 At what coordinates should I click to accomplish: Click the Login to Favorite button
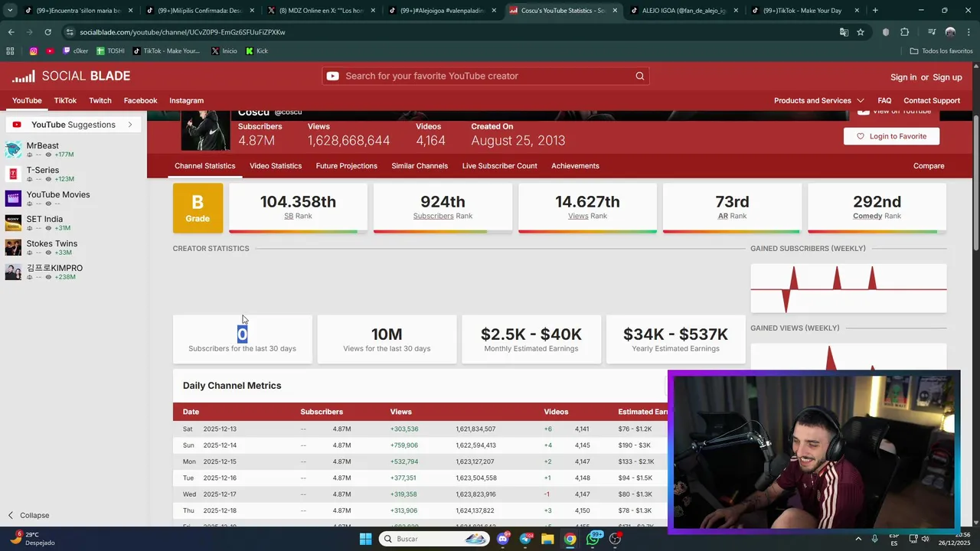(x=891, y=136)
